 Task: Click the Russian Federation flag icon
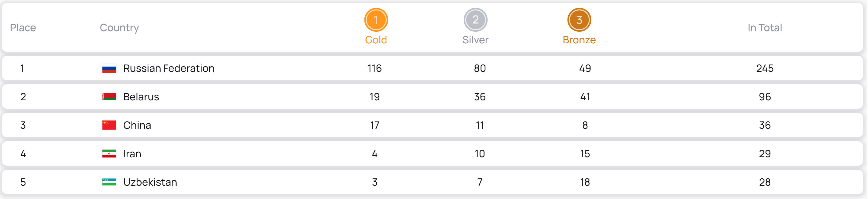coord(109,68)
